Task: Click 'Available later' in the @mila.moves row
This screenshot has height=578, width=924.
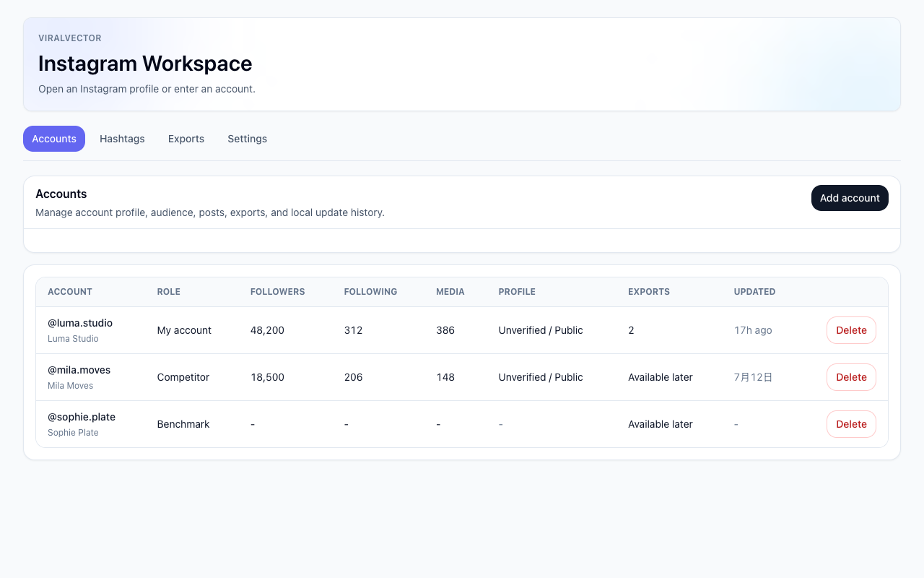Action: coord(661,377)
